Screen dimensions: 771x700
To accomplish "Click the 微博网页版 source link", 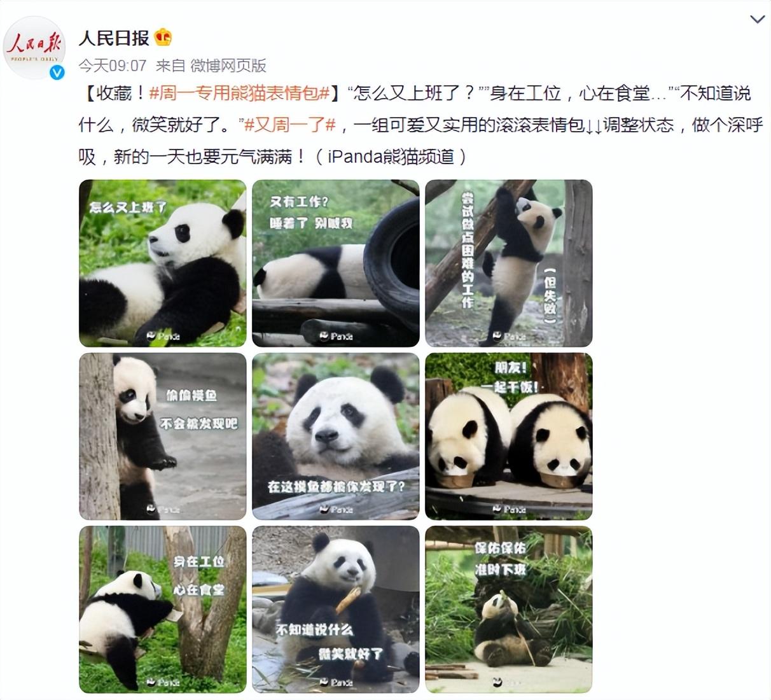I will 228,66.
